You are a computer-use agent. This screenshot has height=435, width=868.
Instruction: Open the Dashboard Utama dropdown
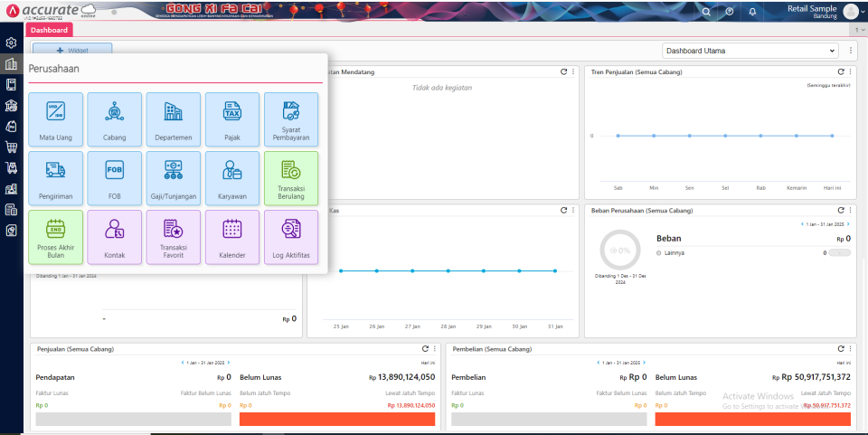point(750,51)
